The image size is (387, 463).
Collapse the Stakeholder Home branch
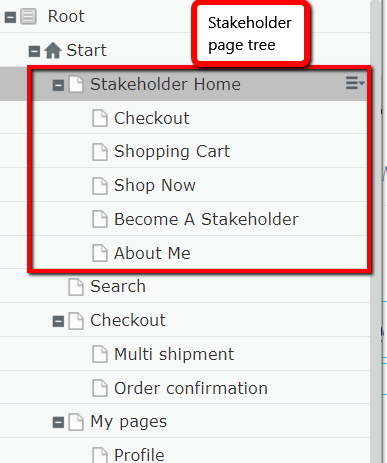58,85
